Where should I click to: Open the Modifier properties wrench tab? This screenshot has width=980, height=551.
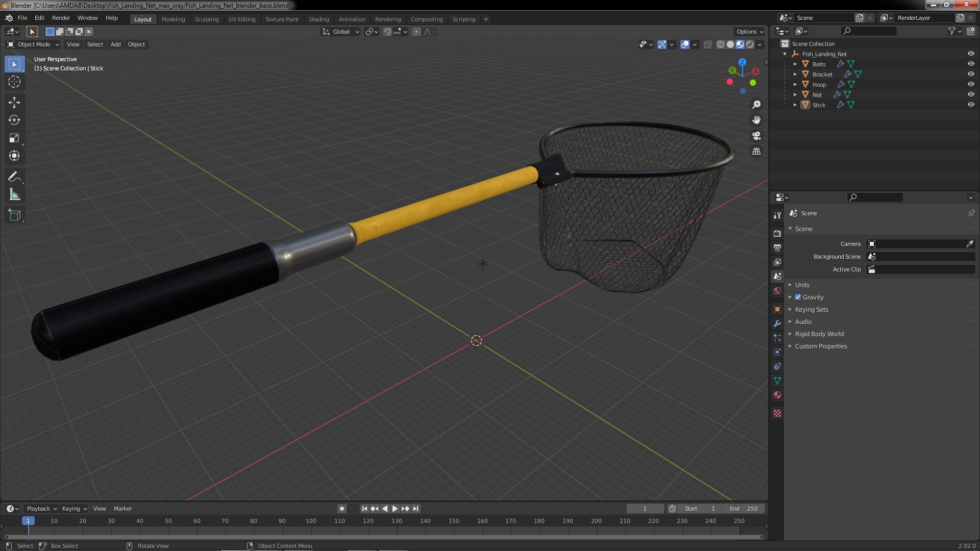777,323
